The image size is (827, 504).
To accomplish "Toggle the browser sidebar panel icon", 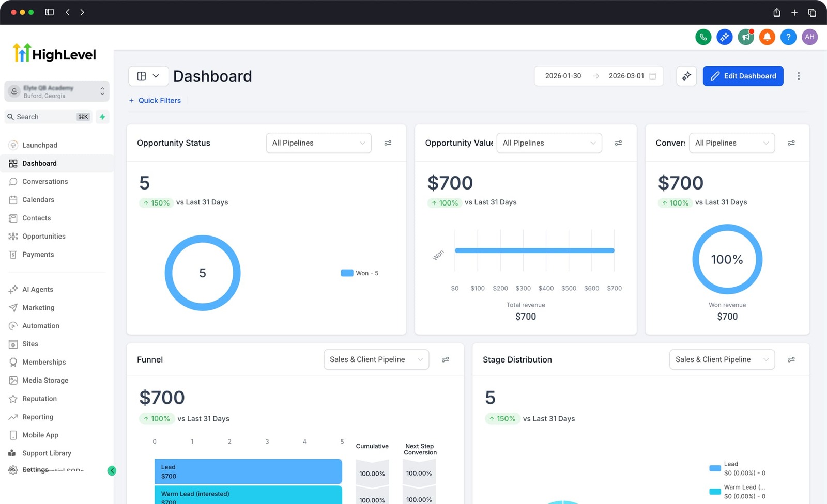I will point(50,12).
